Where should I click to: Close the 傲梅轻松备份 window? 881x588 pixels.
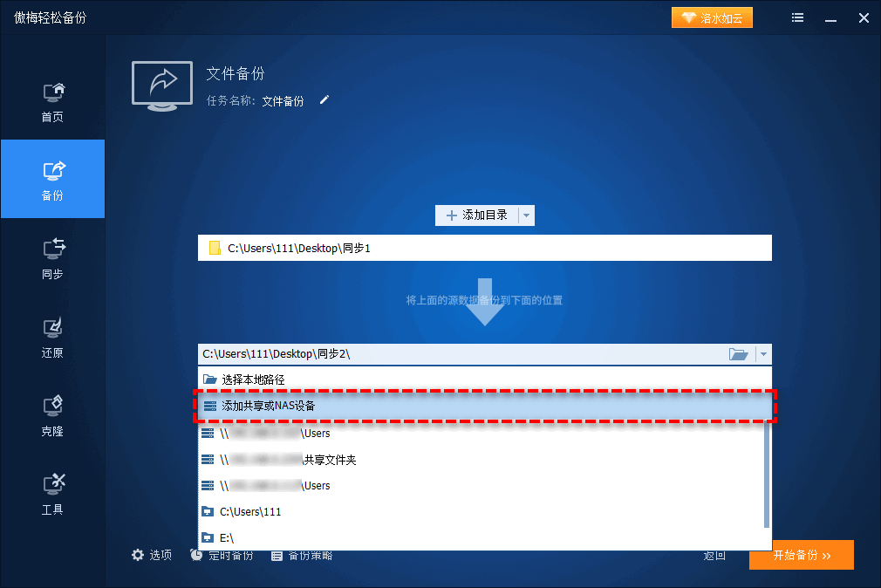coord(864,18)
